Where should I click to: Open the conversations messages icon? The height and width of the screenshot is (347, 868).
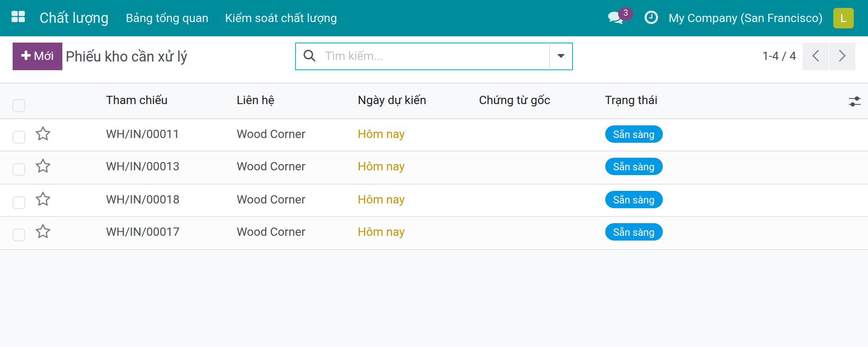pyautogui.click(x=616, y=18)
